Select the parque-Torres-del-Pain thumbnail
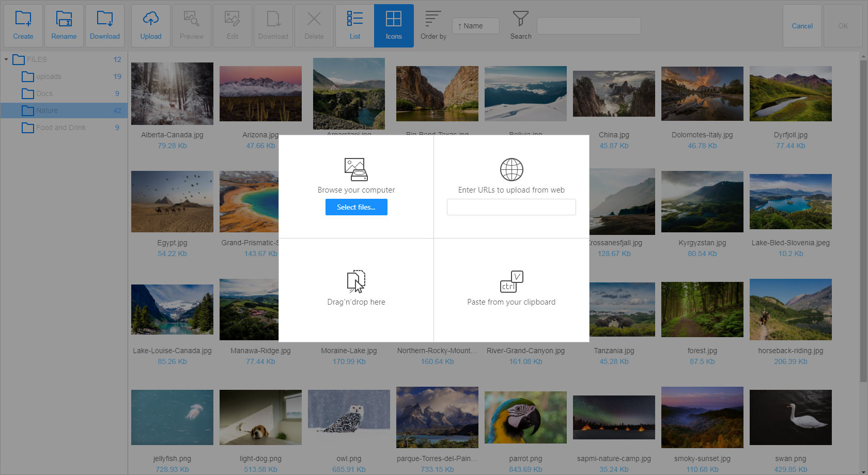Image resolution: width=868 pixels, height=475 pixels. (437, 417)
